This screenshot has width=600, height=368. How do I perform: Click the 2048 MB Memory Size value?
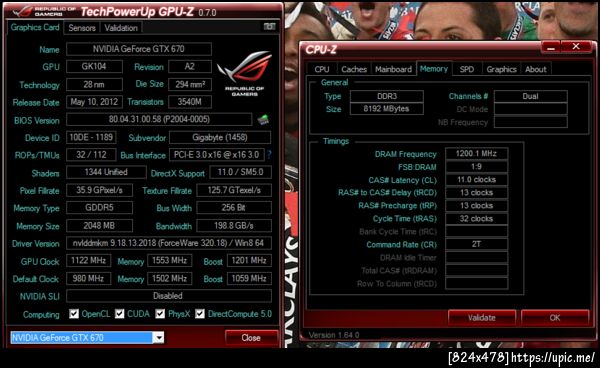(99, 226)
